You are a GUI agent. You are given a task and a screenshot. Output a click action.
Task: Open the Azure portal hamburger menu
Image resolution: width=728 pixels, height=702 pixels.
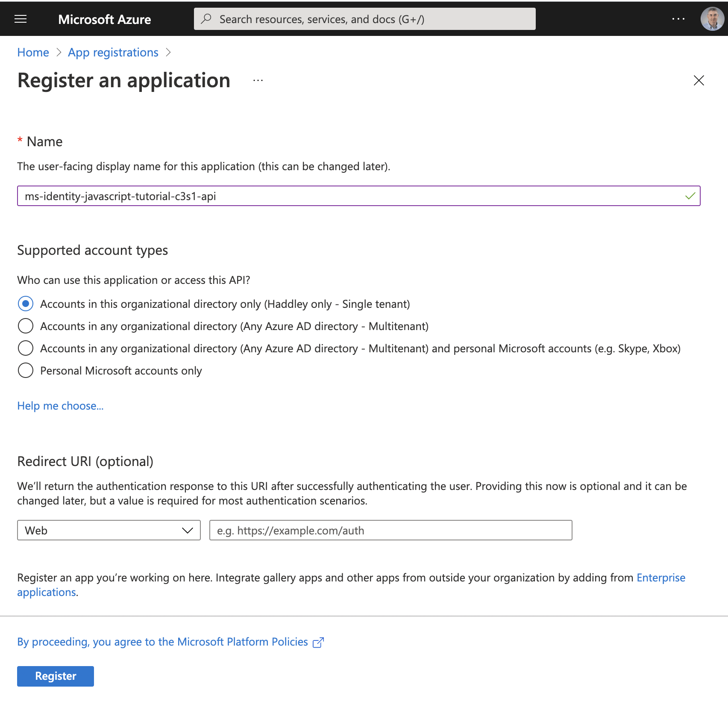coord(21,19)
